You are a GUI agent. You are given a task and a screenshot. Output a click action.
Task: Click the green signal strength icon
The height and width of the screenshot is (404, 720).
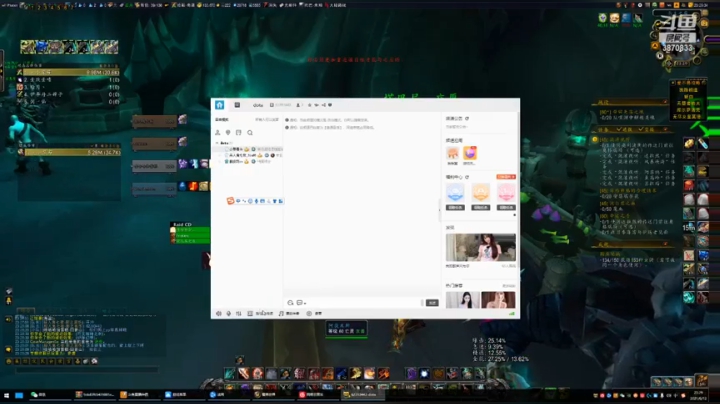512,314
